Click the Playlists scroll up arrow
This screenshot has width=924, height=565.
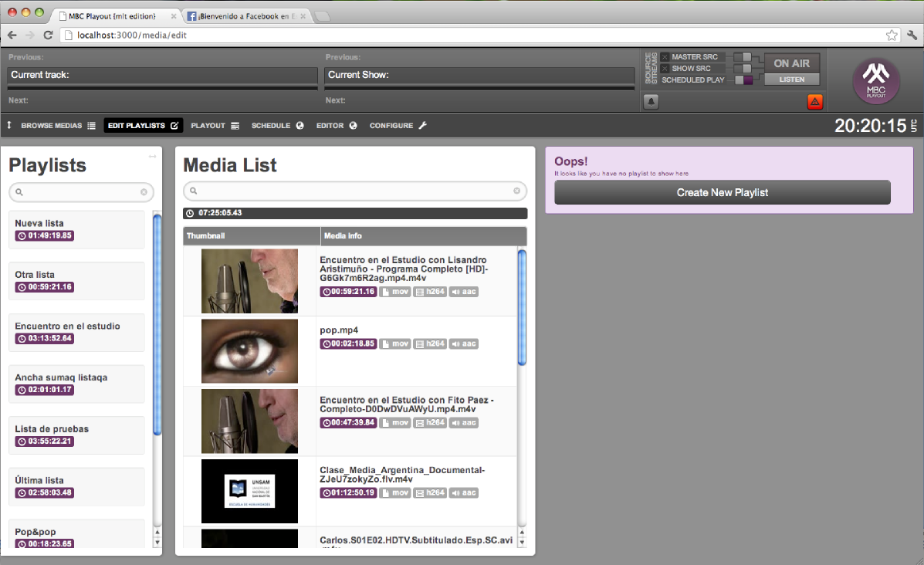tap(157, 533)
